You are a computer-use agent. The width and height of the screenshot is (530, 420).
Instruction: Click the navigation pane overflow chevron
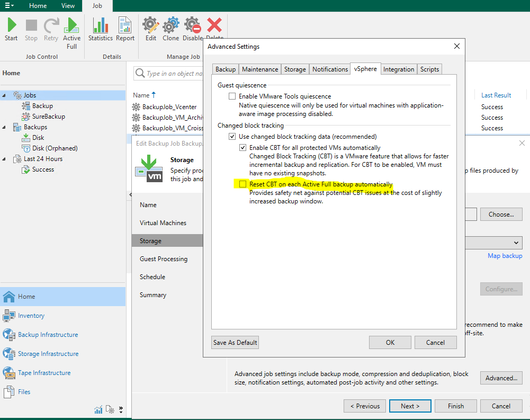tap(121, 410)
